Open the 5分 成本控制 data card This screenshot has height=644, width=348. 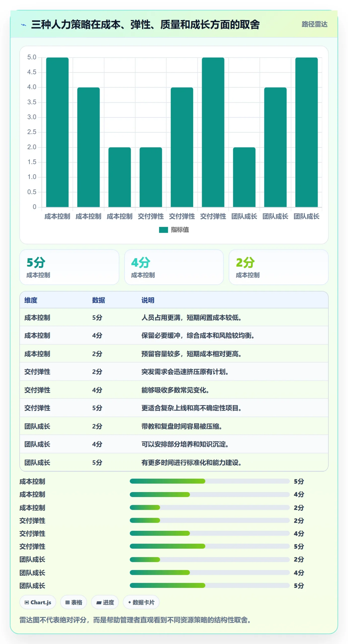69,267
